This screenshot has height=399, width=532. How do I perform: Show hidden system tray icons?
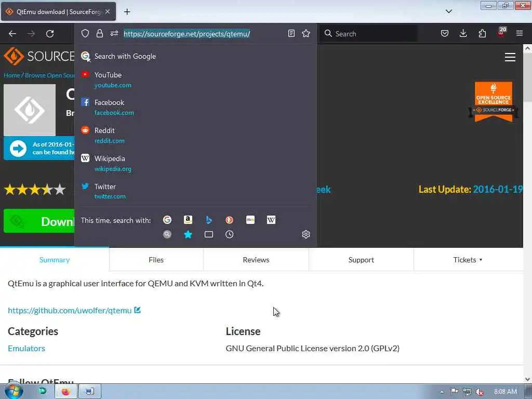point(442,392)
